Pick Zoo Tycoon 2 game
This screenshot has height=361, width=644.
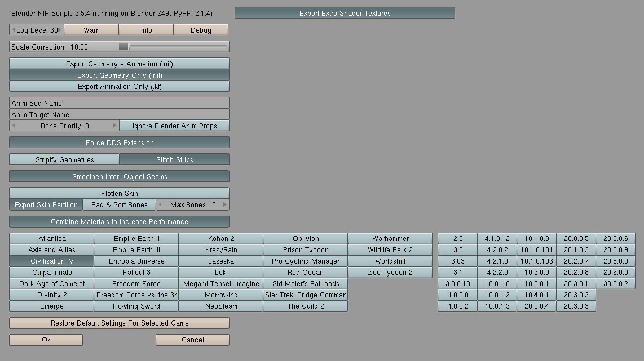click(x=390, y=273)
